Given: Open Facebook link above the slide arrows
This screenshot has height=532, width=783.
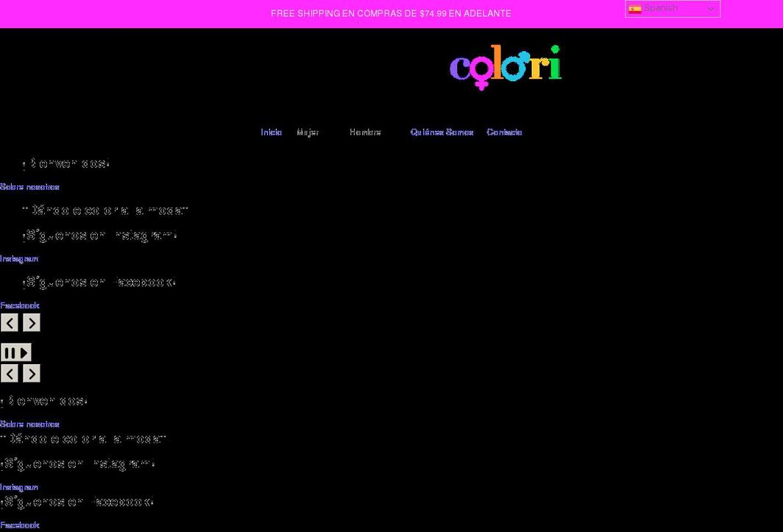Looking at the screenshot, I should 19,305.
